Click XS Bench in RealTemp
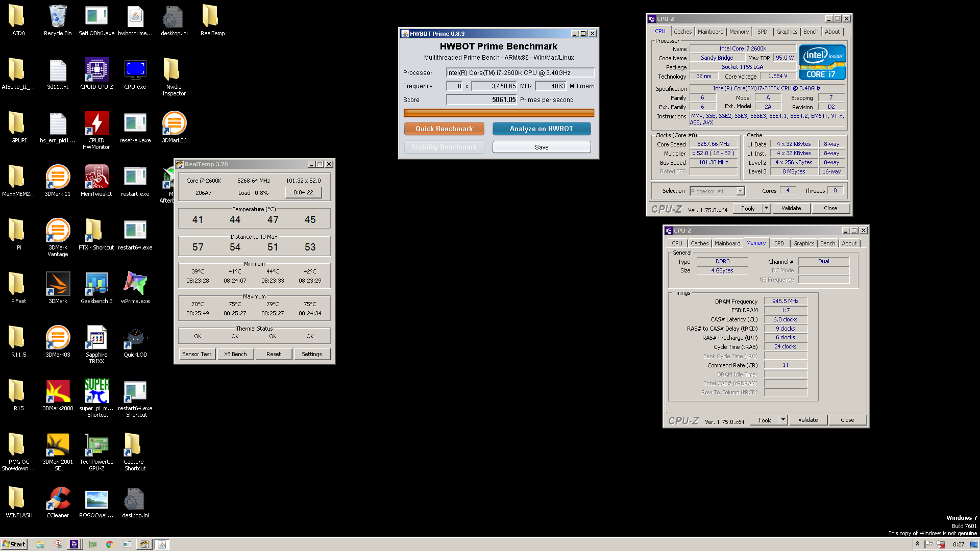The image size is (980, 551). click(x=235, y=354)
